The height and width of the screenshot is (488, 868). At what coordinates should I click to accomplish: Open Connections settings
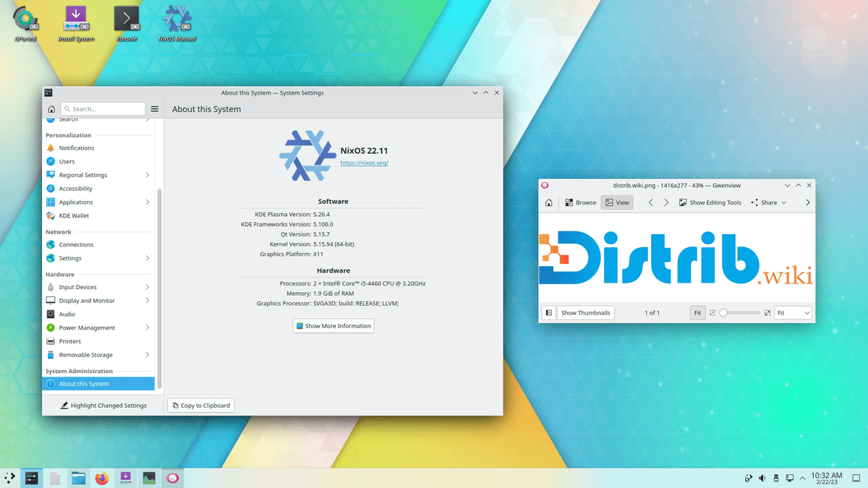pyautogui.click(x=98, y=244)
